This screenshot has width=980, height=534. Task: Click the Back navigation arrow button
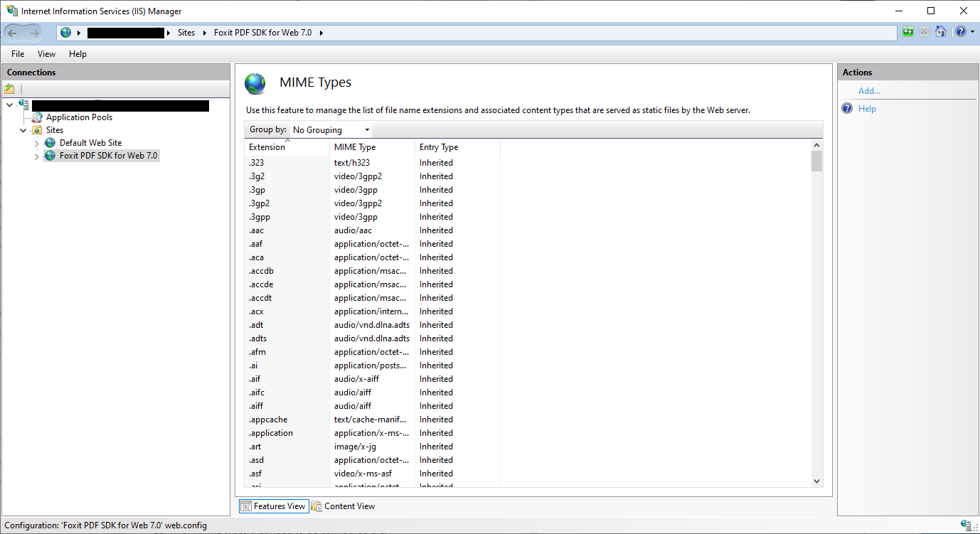(13, 33)
